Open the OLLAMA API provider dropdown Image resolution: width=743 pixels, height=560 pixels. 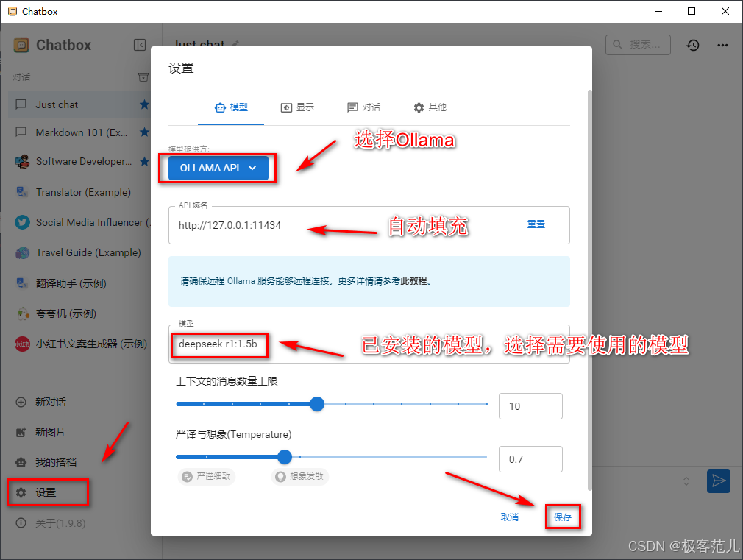click(218, 168)
